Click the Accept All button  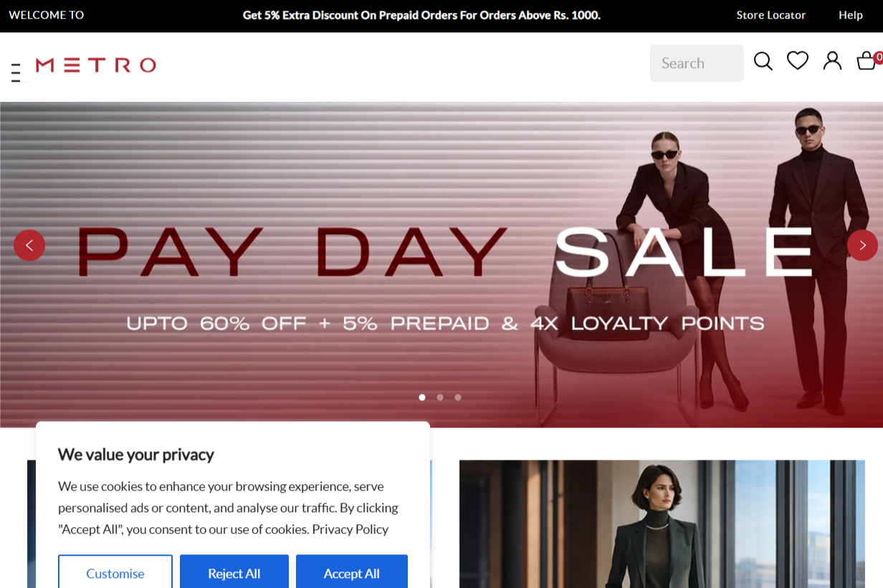352,573
